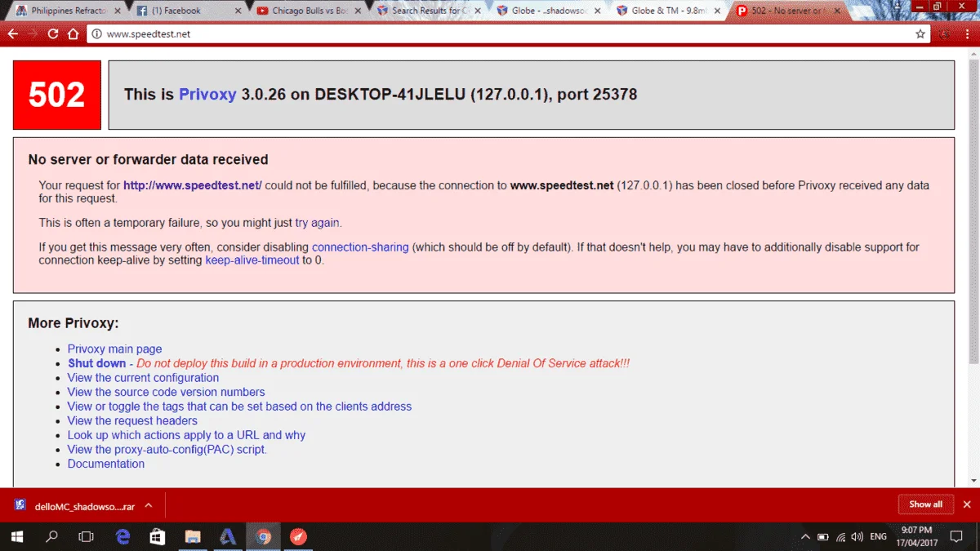Focus the www.speedtest.net address bar

(510, 34)
